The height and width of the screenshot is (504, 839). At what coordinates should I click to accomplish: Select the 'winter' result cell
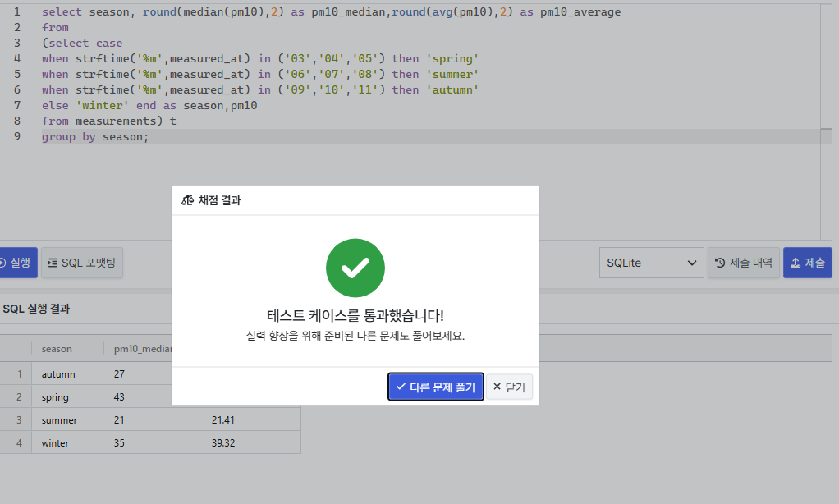click(55, 443)
